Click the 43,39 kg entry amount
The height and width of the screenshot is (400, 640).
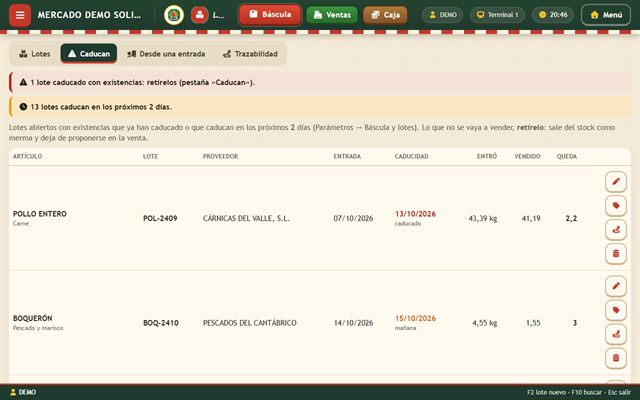(x=483, y=218)
